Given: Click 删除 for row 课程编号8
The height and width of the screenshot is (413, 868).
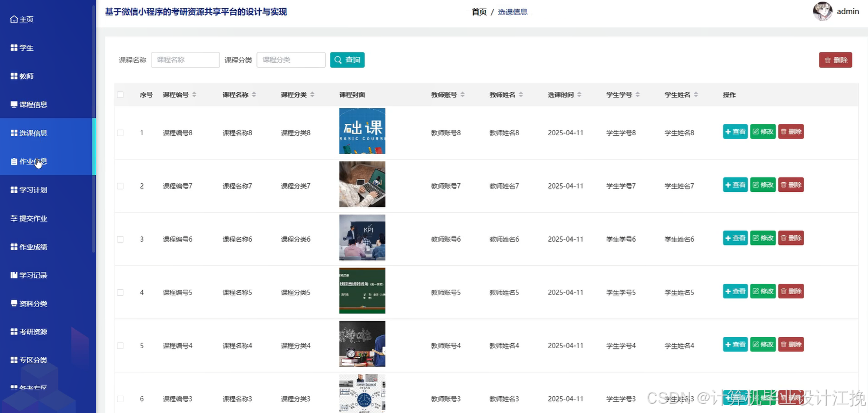Looking at the screenshot, I should (791, 131).
